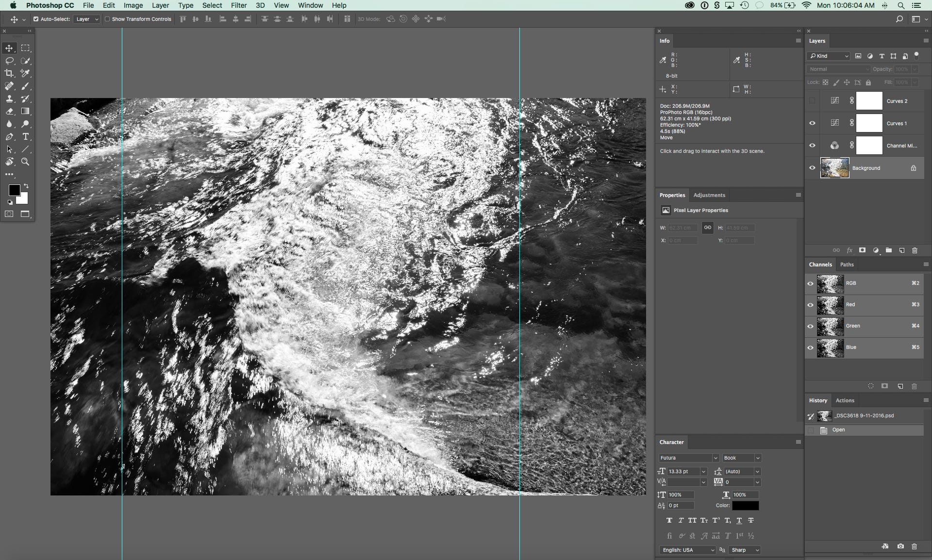Switch to the Adjustments tab
This screenshot has width=932, height=560.
click(x=709, y=195)
